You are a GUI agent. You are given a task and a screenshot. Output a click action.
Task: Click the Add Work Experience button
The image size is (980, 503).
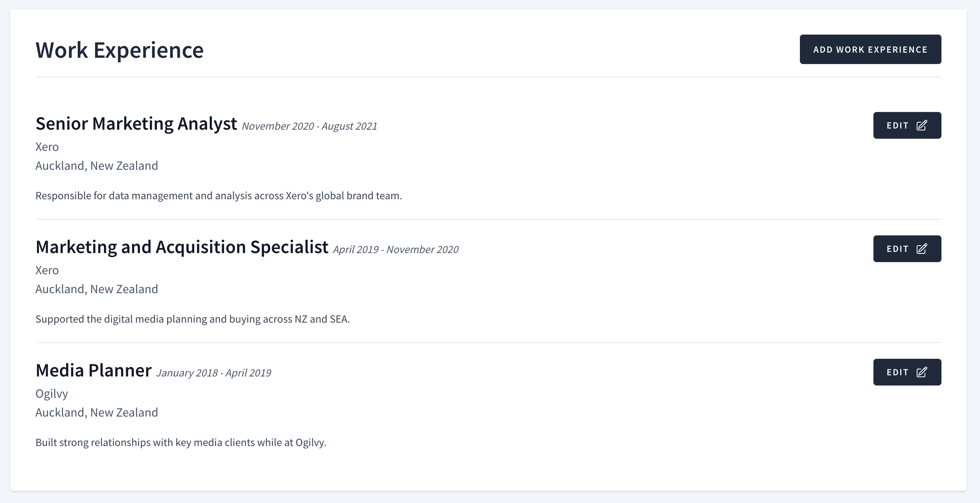click(x=870, y=50)
